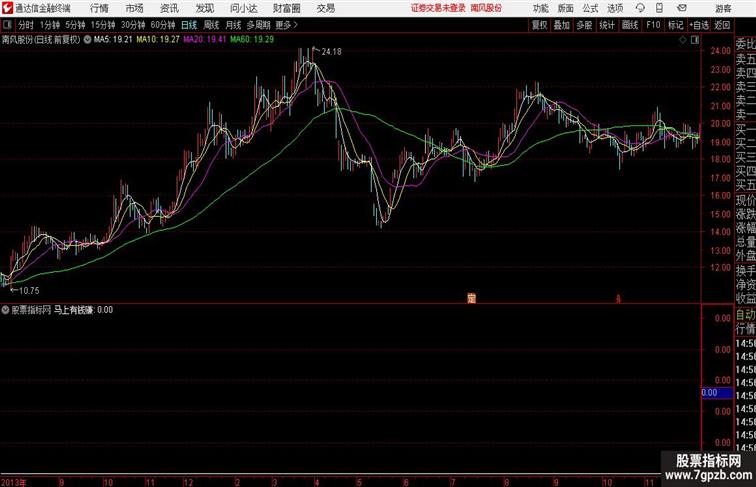Click the 24.18 high price label

click(331, 52)
